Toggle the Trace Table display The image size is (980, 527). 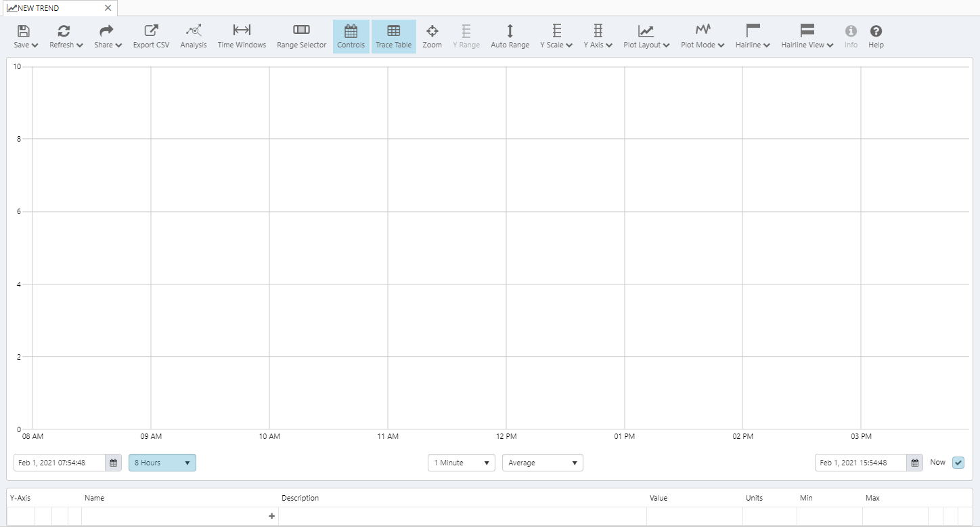click(393, 37)
